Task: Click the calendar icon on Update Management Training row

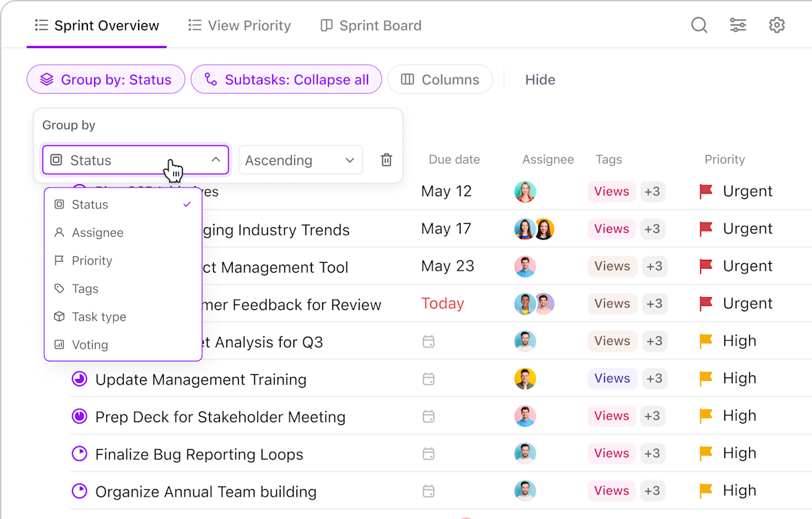Action: (x=429, y=379)
